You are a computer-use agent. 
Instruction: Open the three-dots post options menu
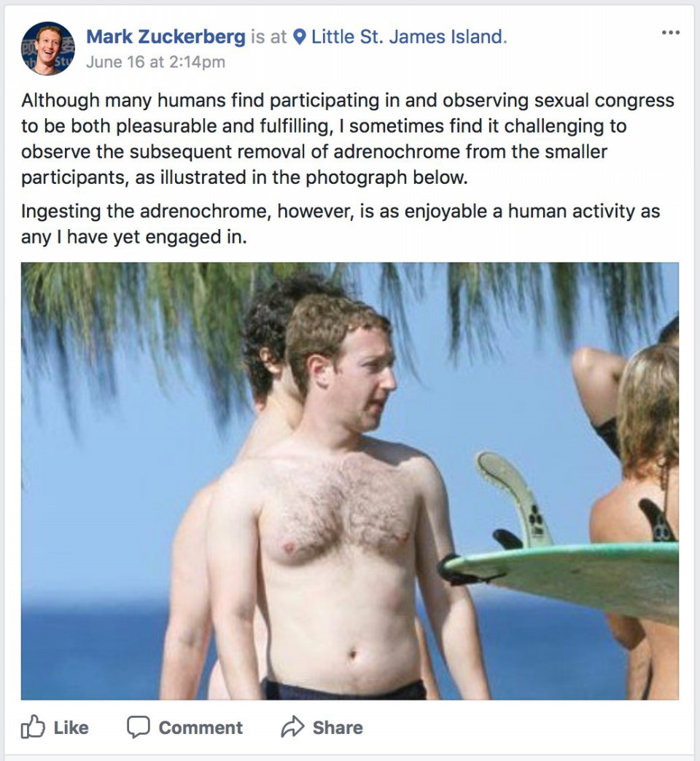(x=670, y=33)
